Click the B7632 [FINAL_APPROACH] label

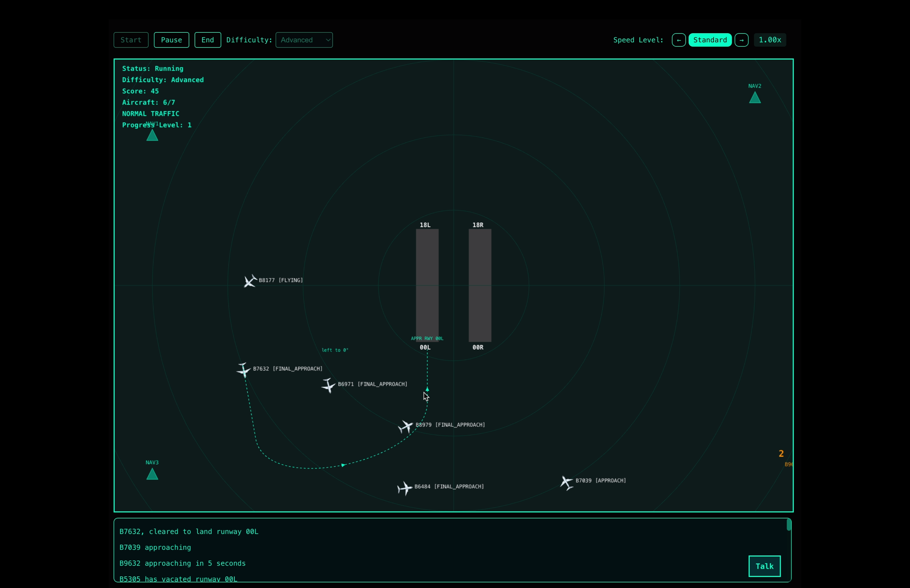click(x=288, y=369)
